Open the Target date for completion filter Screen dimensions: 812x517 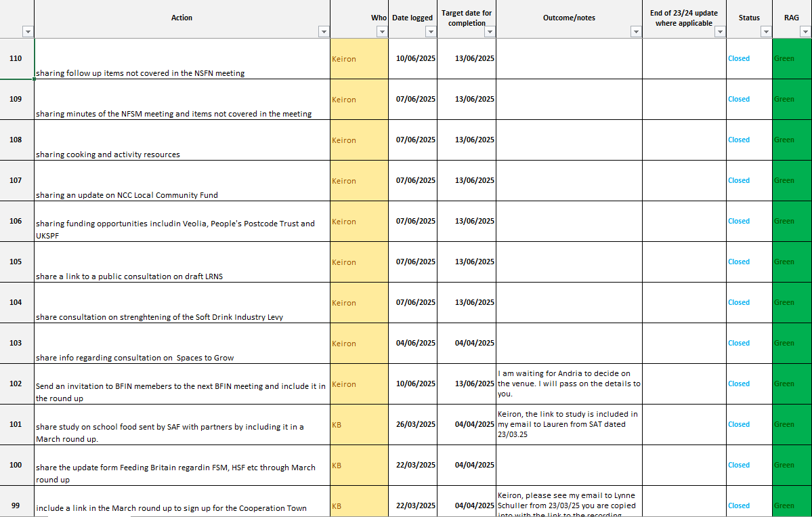(490, 32)
